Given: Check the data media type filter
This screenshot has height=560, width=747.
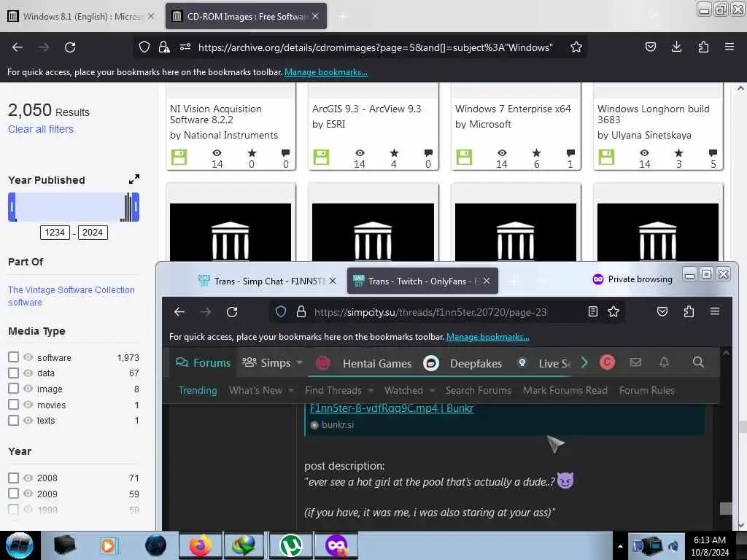Looking at the screenshot, I should (x=13, y=373).
